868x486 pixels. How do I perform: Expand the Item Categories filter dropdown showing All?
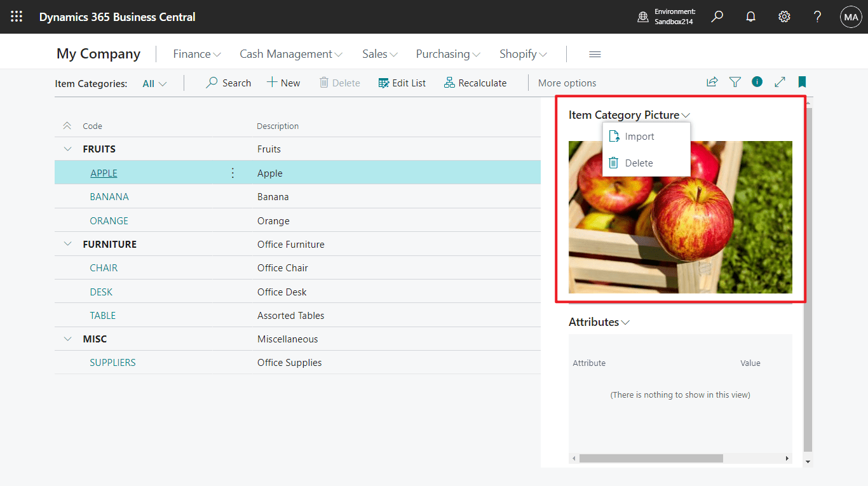[154, 83]
